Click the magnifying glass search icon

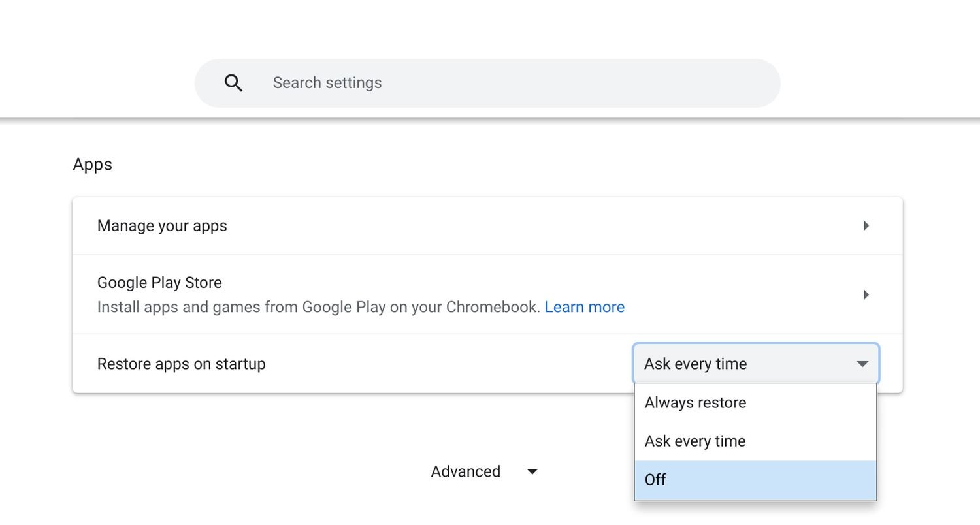tap(233, 83)
